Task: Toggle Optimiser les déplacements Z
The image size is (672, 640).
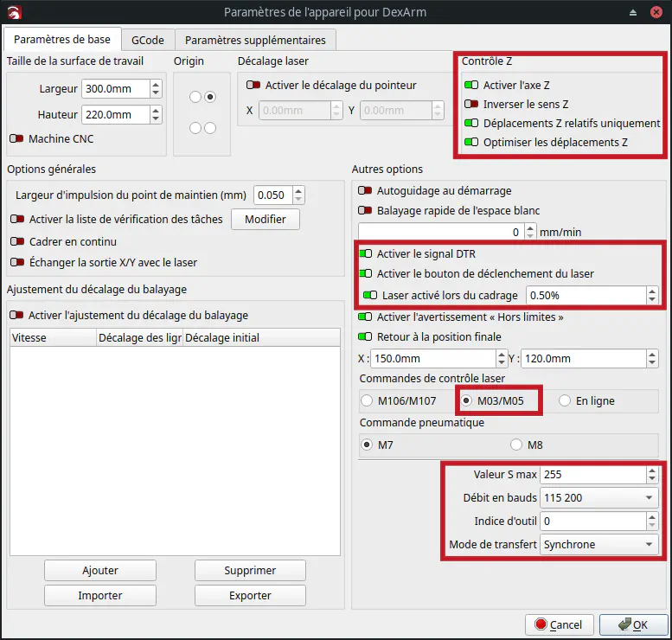Action: click(471, 142)
